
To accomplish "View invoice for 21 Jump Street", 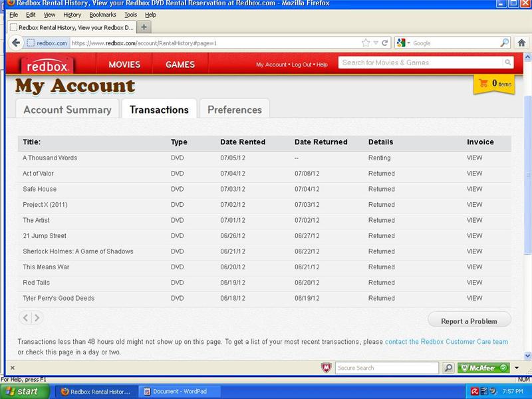I will click(x=474, y=236).
